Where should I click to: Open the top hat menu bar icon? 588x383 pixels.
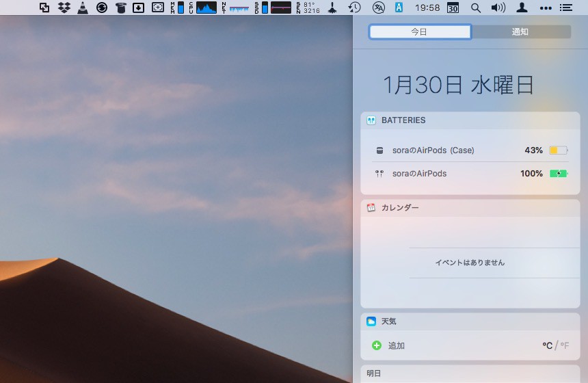click(x=120, y=8)
